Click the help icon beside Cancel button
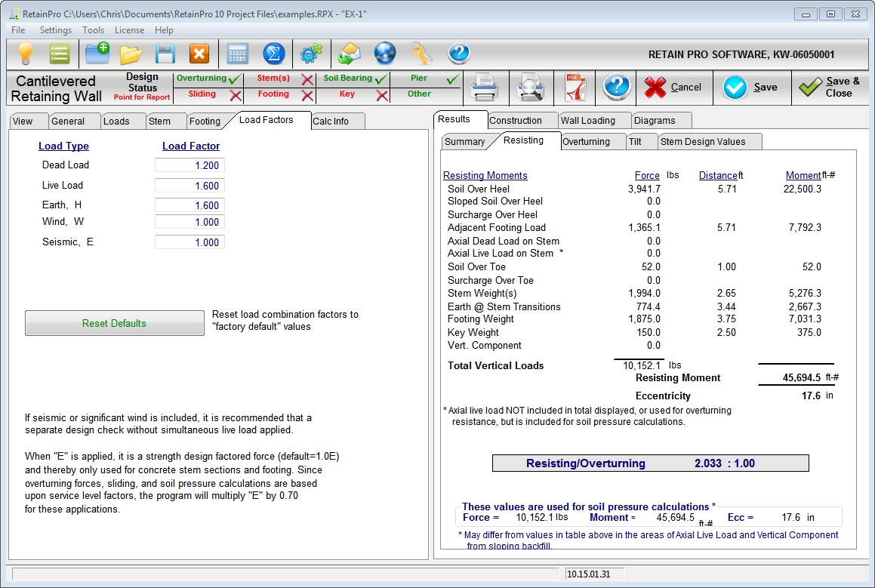 pos(617,87)
